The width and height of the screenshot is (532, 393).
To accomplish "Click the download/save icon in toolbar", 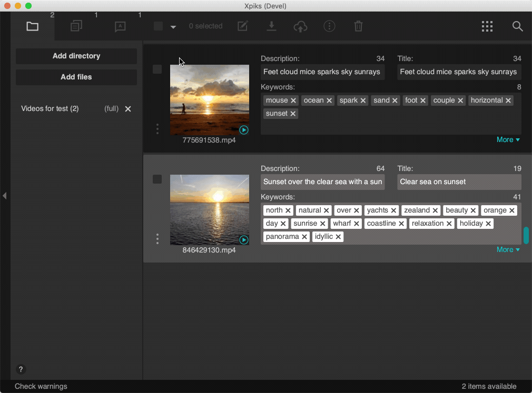I will click(271, 26).
